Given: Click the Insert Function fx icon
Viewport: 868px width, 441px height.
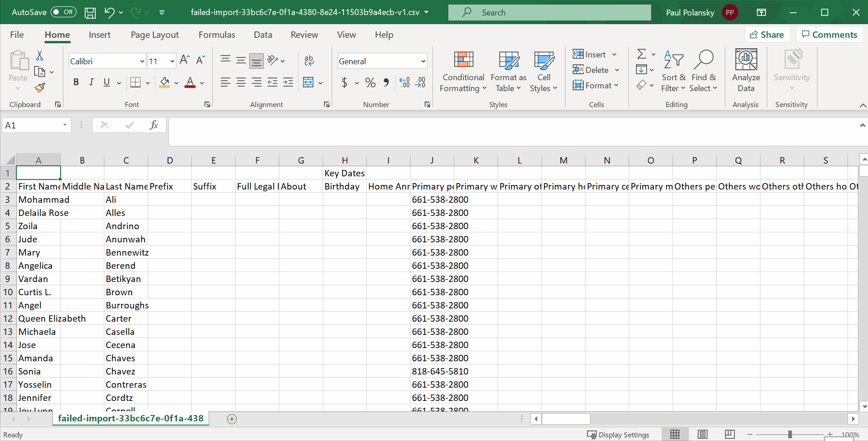Looking at the screenshot, I should pyautogui.click(x=154, y=125).
